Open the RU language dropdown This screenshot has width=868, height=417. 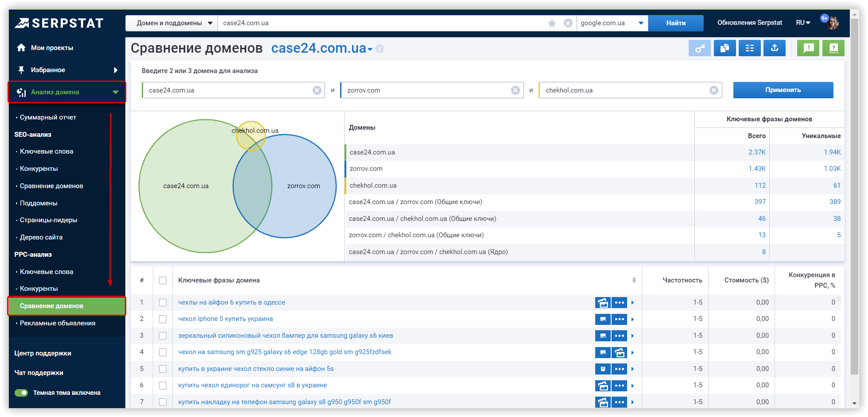point(803,23)
